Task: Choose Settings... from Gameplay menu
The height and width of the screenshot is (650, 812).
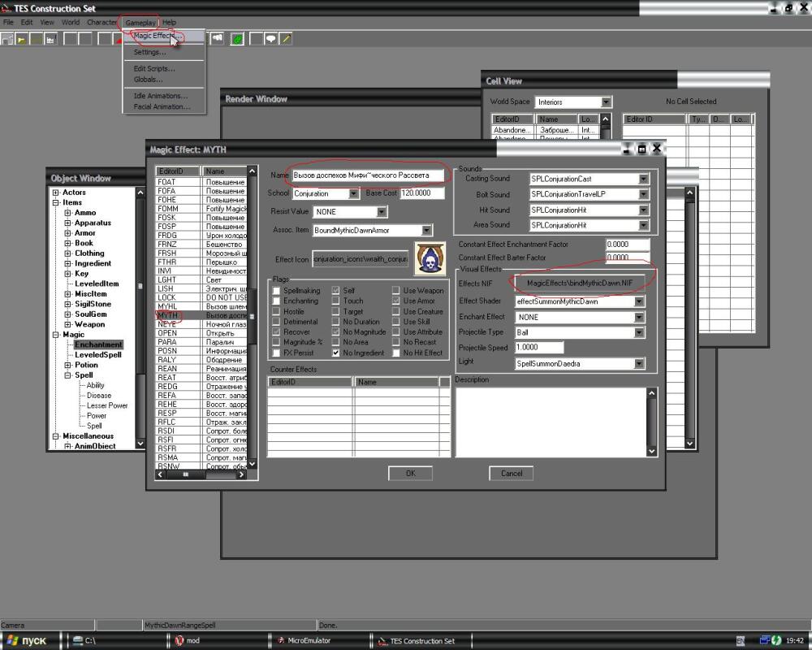Action: click(x=149, y=52)
